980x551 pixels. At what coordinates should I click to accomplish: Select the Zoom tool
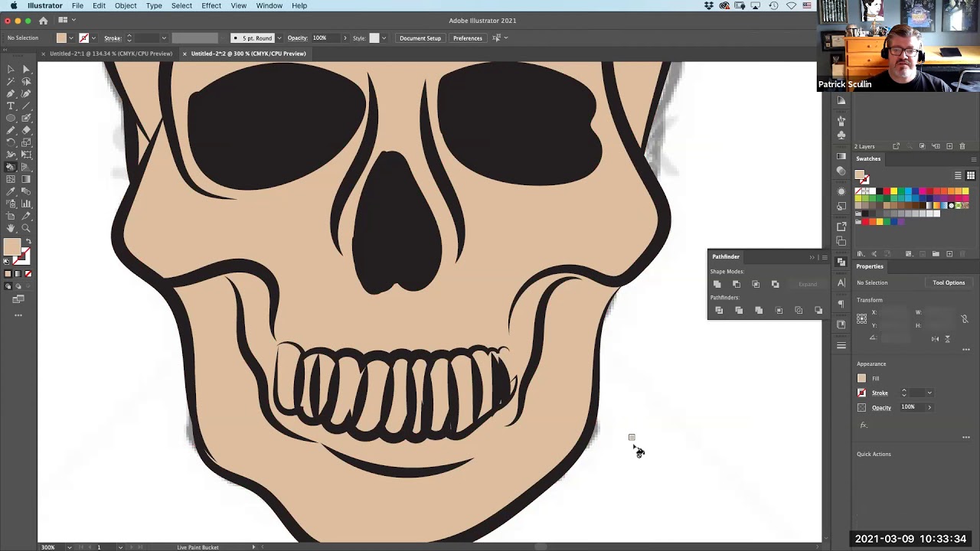(26, 228)
